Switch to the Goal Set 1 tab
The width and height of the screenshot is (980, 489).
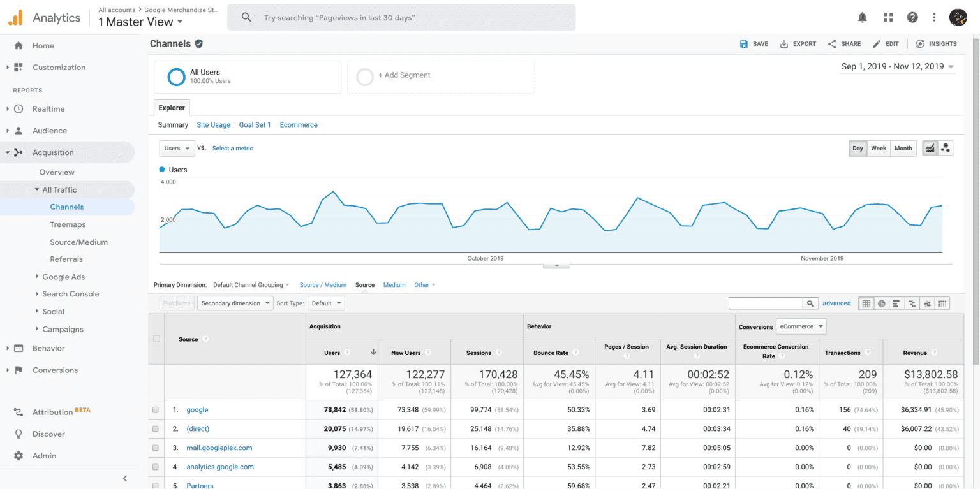pyautogui.click(x=255, y=125)
